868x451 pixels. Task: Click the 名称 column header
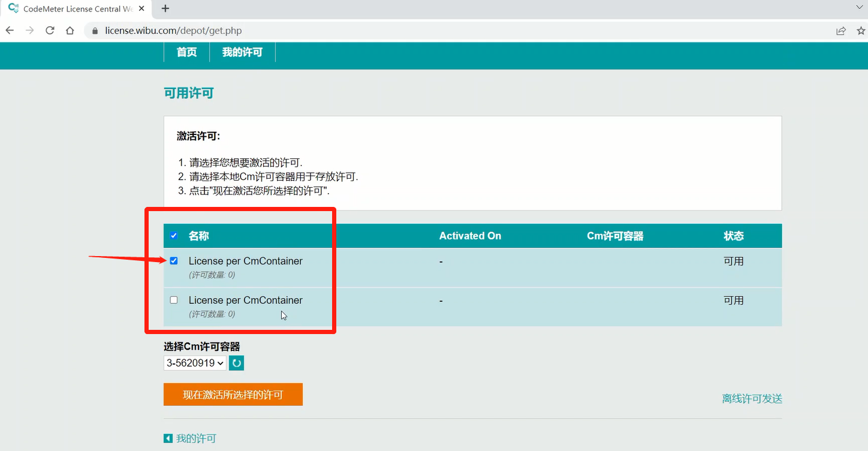point(198,236)
